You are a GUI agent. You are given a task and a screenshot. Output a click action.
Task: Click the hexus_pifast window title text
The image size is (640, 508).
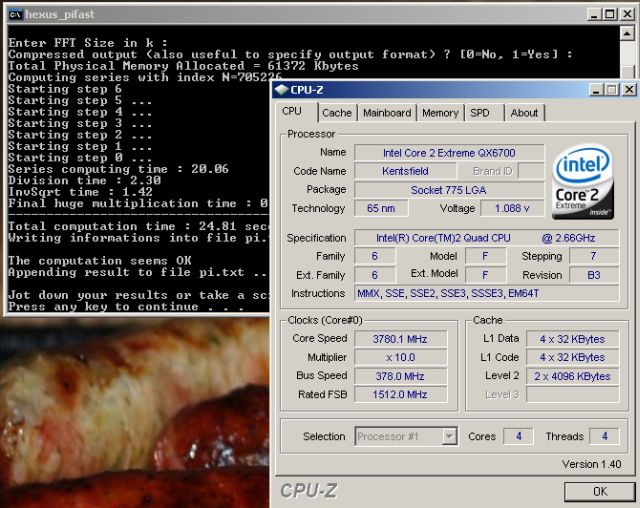(x=60, y=15)
